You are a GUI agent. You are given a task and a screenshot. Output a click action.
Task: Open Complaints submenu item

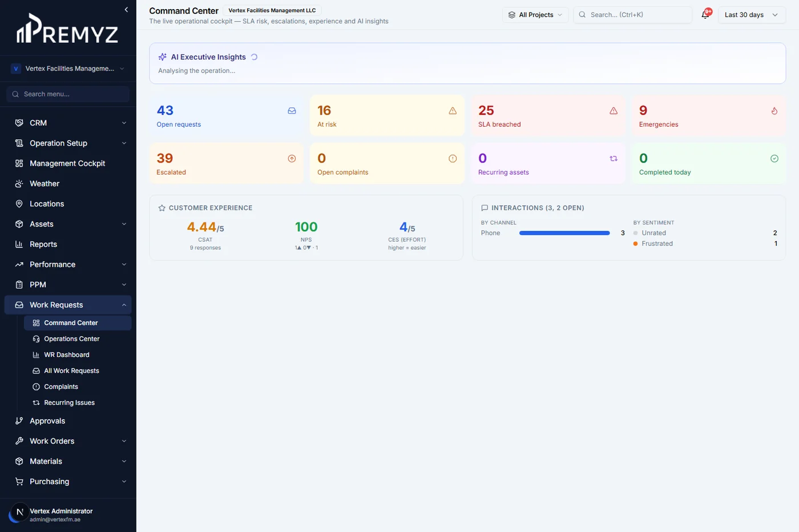(78, 387)
